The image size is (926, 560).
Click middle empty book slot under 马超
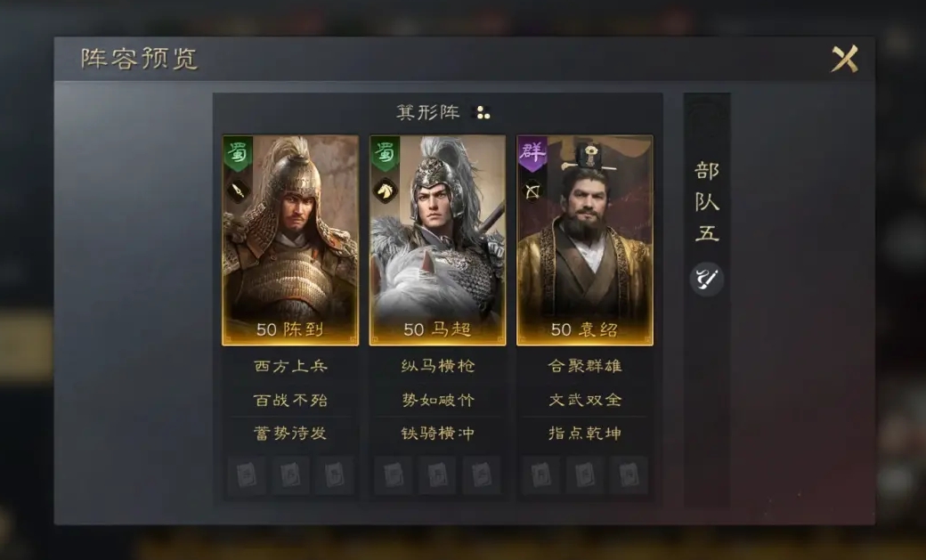pos(437,475)
